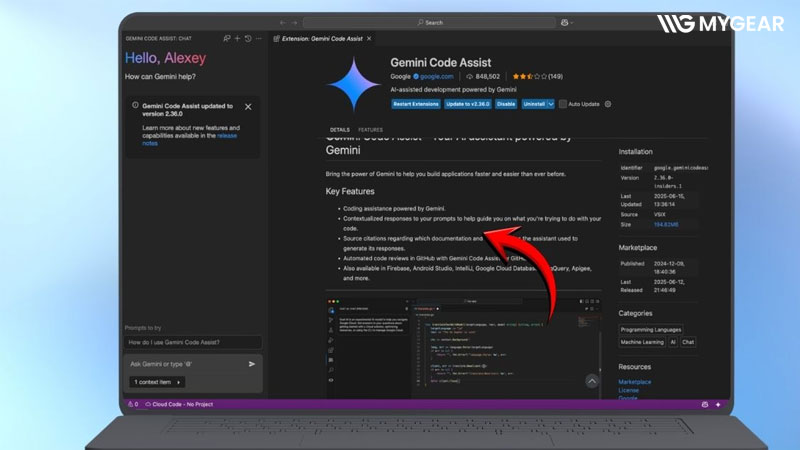Click the Gemini sparkle icon in the status bar

[x=718, y=404]
